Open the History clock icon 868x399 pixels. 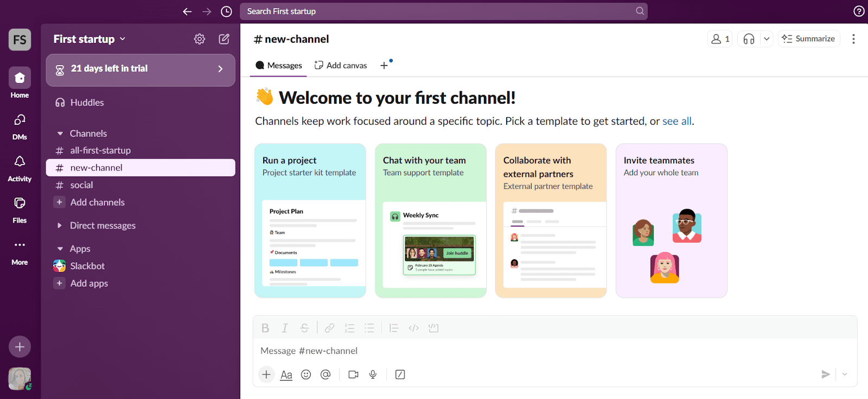coord(227,11)
